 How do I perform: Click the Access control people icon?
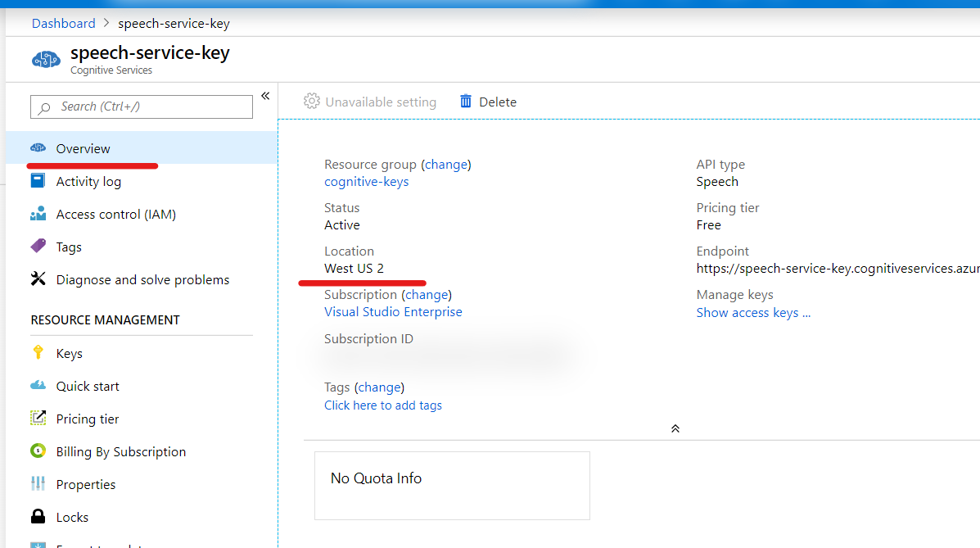point(38,213)
